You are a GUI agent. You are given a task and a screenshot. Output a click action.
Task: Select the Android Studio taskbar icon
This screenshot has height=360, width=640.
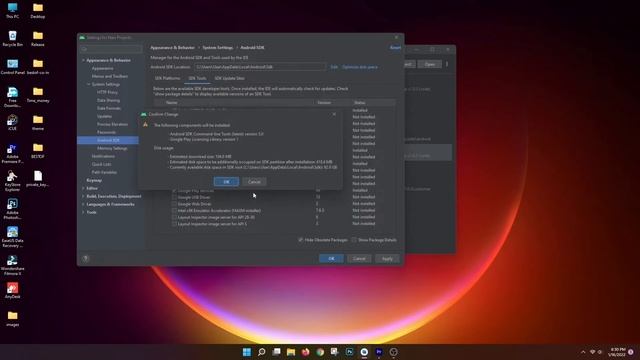[x=364, y=352]
